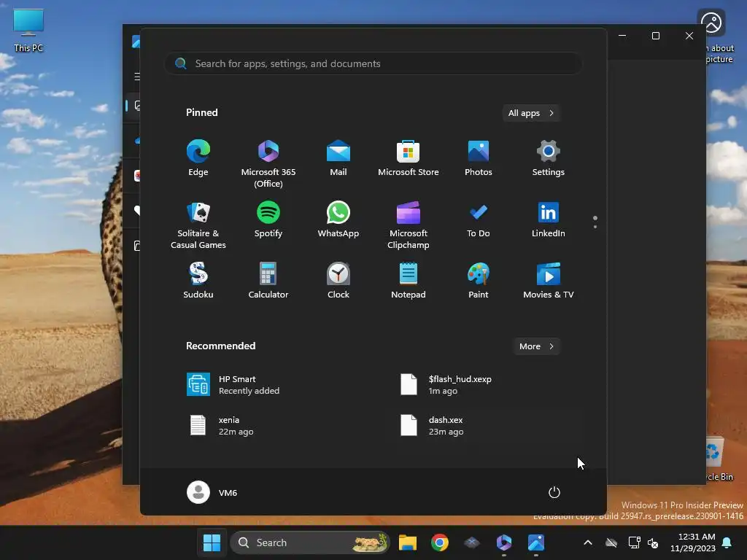Launch Microsoft 365 (Office) from pinned apps

[268, 163]
